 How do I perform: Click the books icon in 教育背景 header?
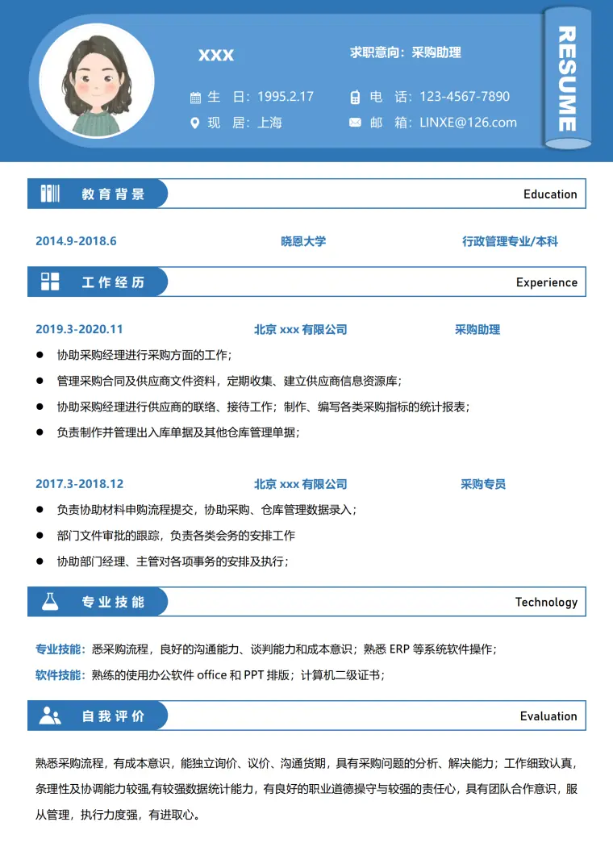50,194
